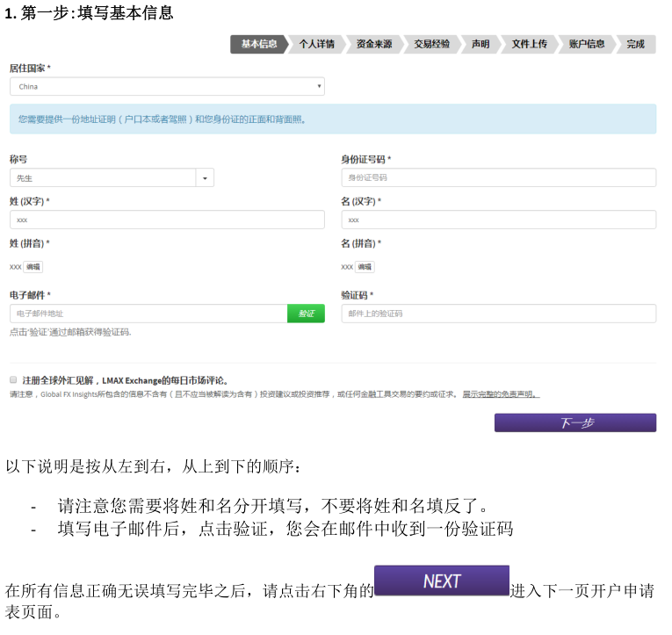672x635 pixels.
Task: Click the 称号 field showing 先生
Action: 103,178
